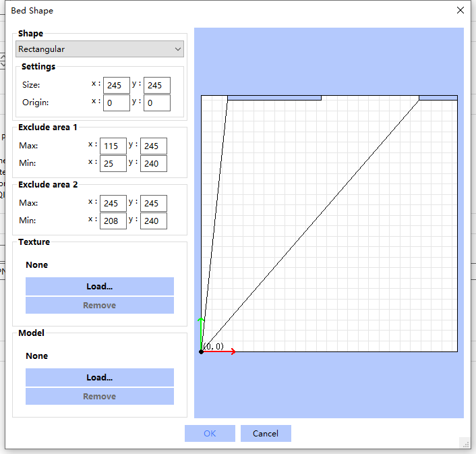Confirm bed shape with OK button

(210, 433)
